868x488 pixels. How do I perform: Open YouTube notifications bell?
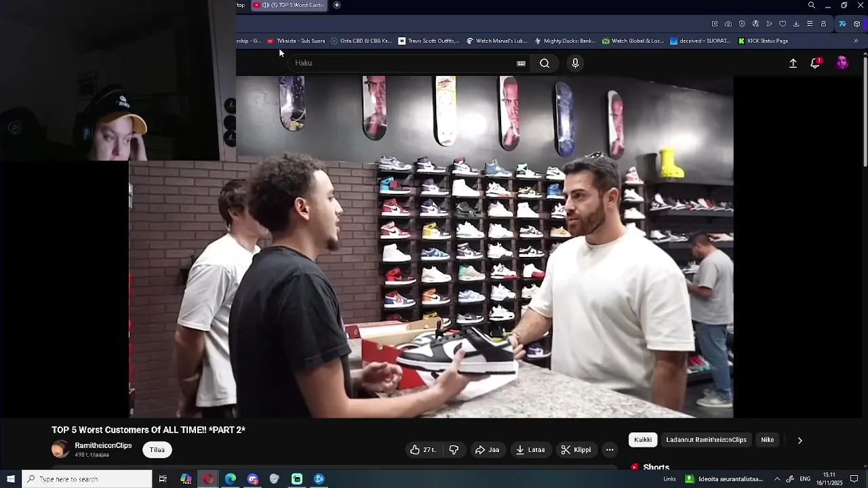(816, 63)
